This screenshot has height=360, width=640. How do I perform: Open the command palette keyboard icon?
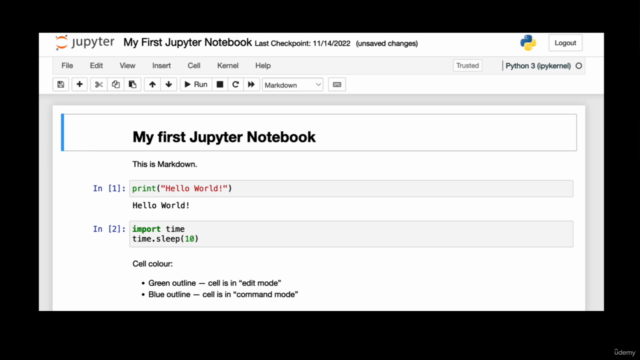(x=337, y=84)
